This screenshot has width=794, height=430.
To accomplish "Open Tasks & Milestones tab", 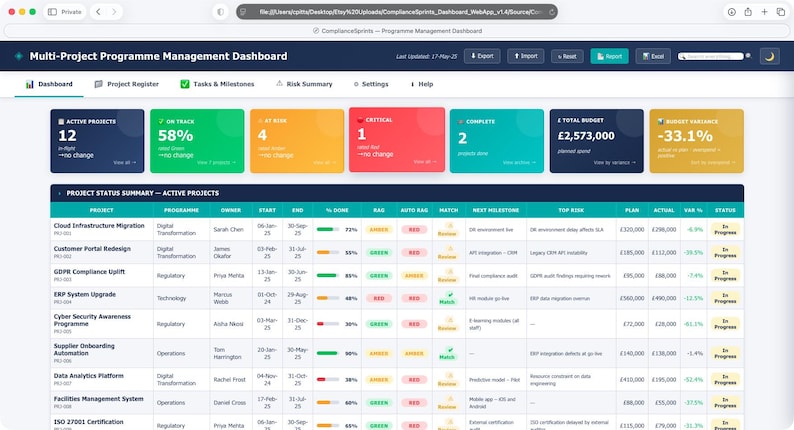I will (x=217, y=84).
